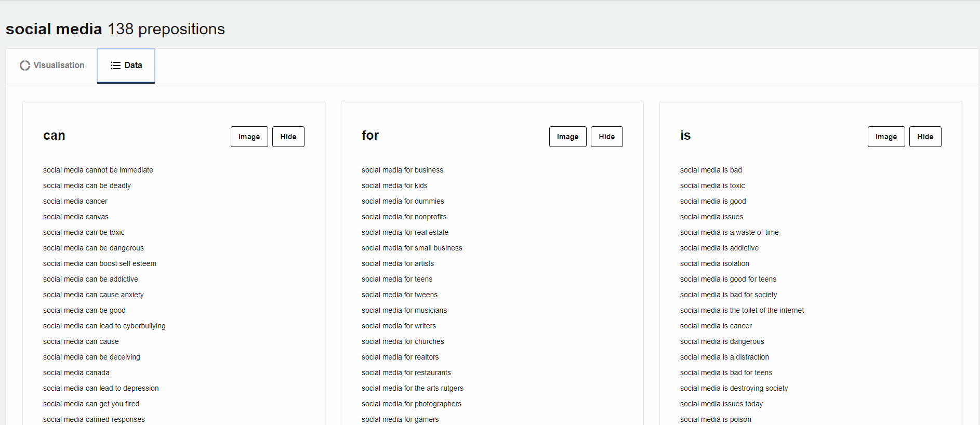This screenshot has width=980, height=425.
Task: Select the Data tab
Action: tap(126, 65)
